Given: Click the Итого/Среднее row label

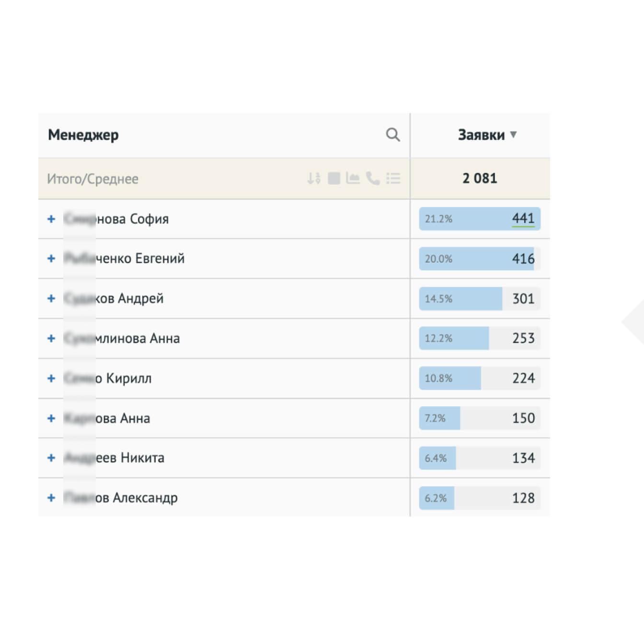Looking at the screenshot, I should tap(92, 179).
